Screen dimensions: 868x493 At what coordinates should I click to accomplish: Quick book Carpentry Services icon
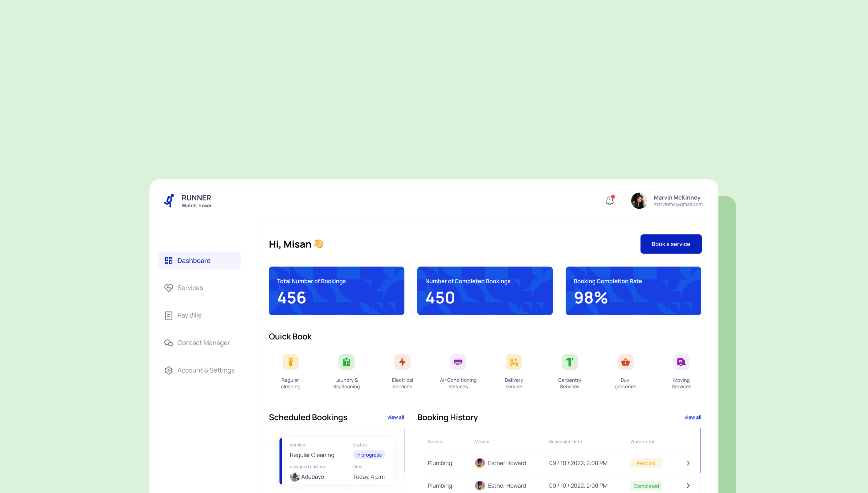(569, 362)
